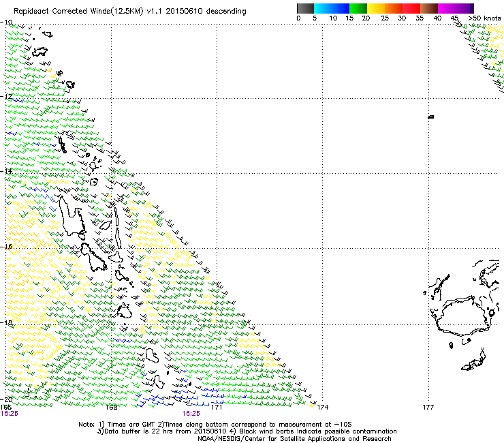504x443 pixels.
Task: Select the cyan-blue 5-15 knots legend segment
Action: [x=332, y=8]
